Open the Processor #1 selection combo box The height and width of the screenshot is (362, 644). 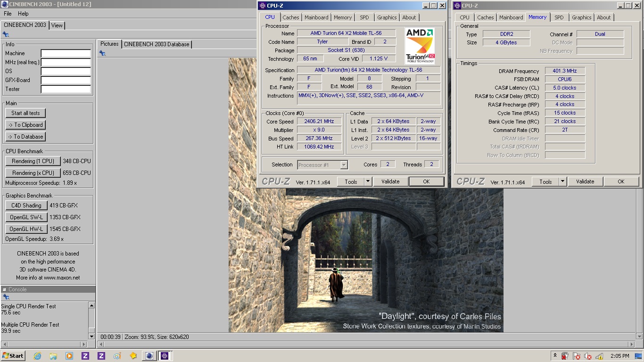pos(322,165)
